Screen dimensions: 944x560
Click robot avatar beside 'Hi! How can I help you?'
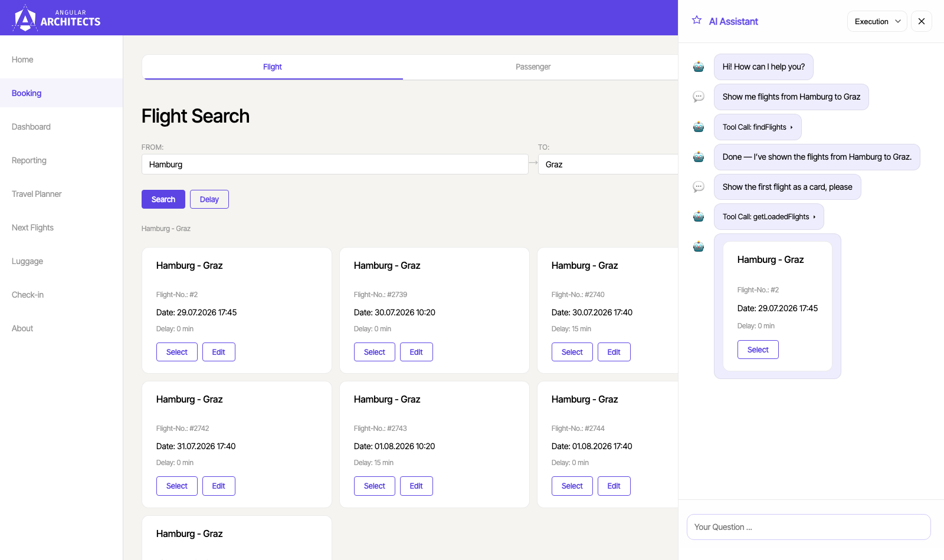pyautogui.click(x=699, y=67)
